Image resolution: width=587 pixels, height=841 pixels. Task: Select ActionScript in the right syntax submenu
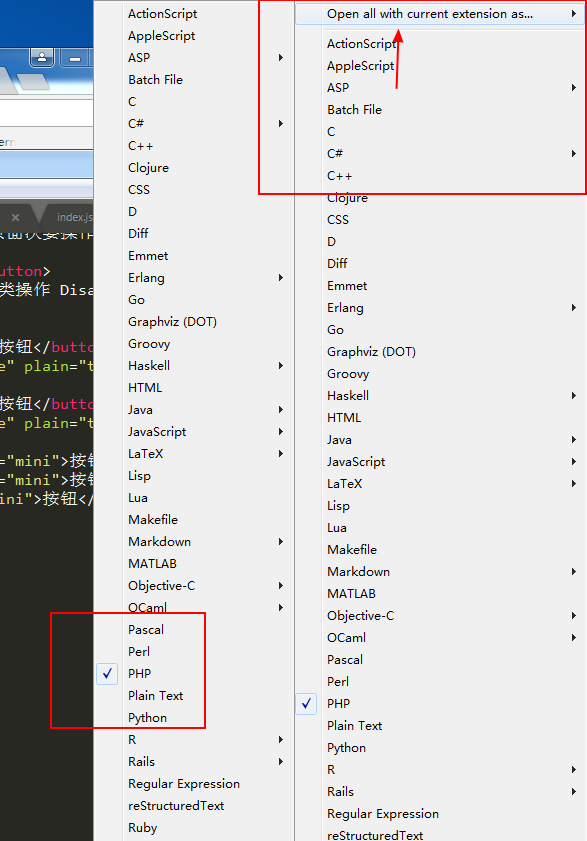pyautogui.click(x=362, y=43)
